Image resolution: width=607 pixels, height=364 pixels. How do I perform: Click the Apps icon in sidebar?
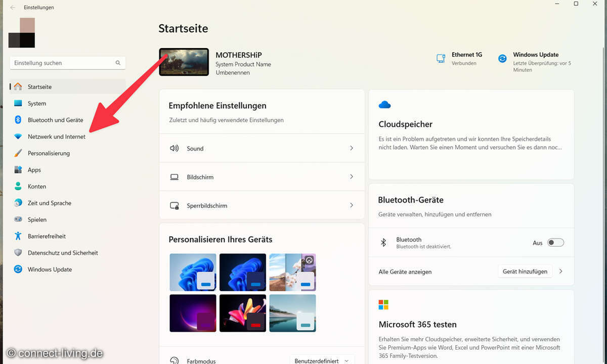tap(18, 170)
